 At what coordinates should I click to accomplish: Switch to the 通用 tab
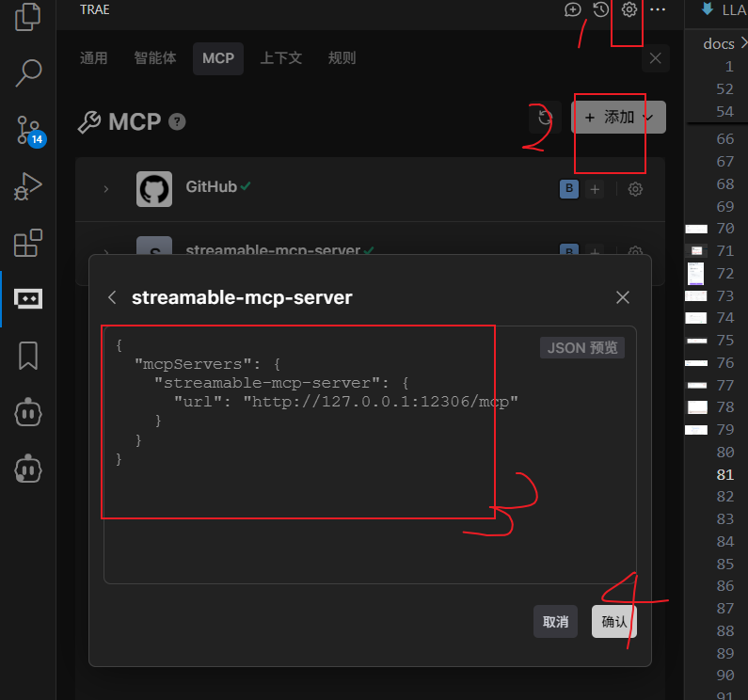tap(93, 58)
